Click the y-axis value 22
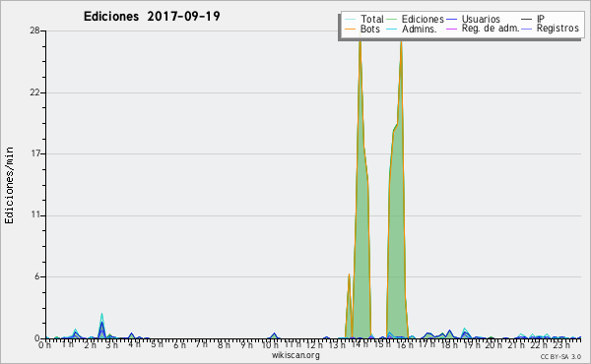The width and height of the screenshot is (591, 364). point(35,92)
